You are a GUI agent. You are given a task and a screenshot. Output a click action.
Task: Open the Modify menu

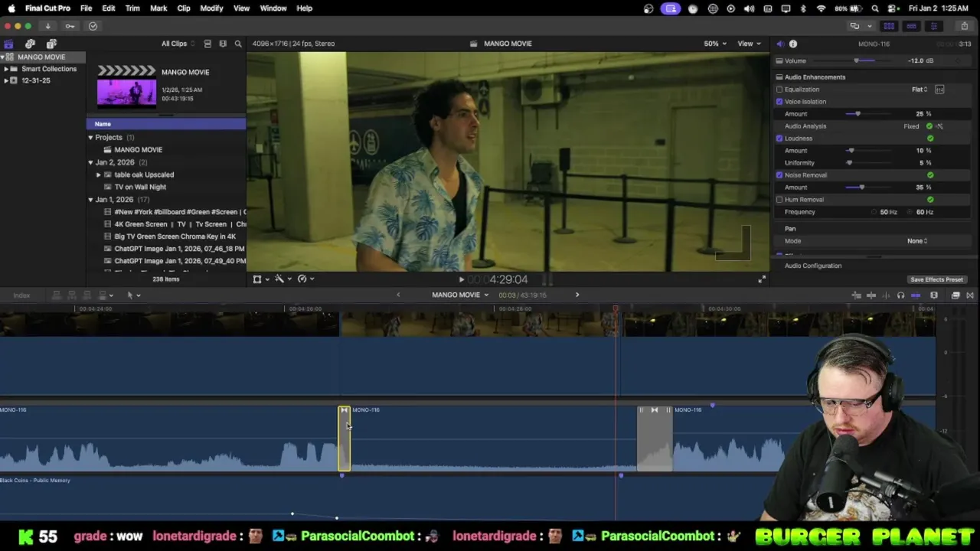point(211,8)
